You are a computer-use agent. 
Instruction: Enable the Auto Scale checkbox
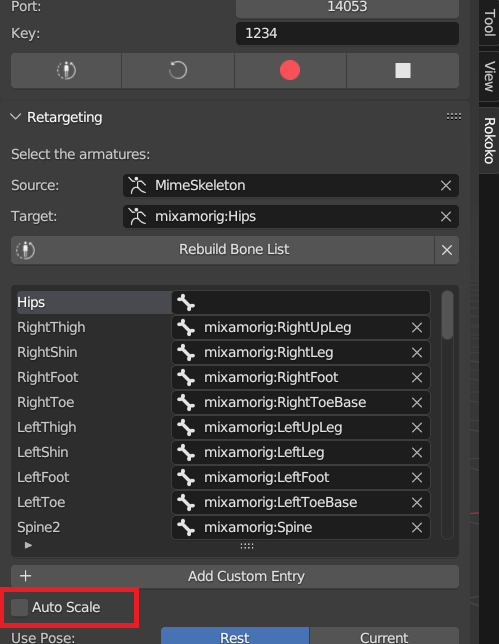pyautogui.click(x=19, y=607)
